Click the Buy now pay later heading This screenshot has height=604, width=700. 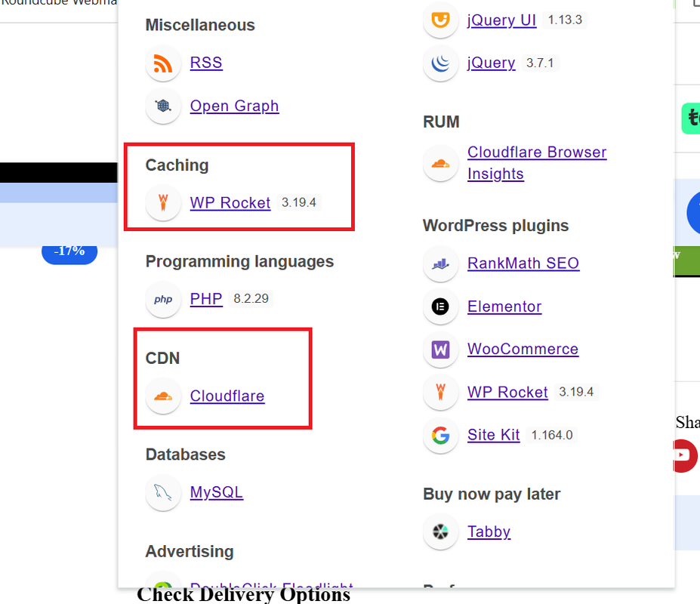(x=492, y=495)
